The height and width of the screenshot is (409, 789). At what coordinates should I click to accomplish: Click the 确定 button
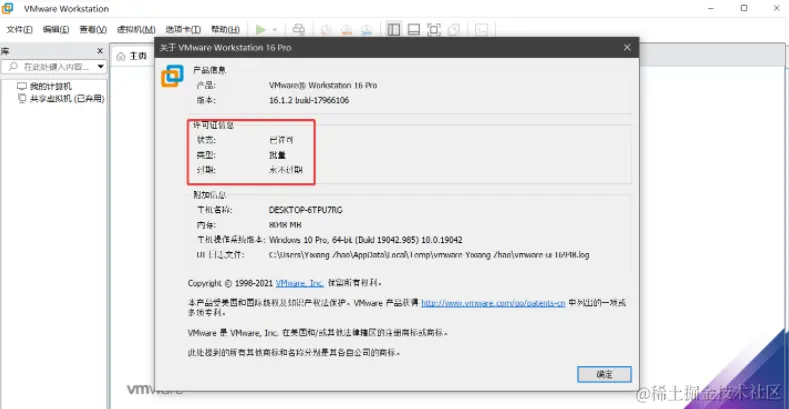(604, 374)
